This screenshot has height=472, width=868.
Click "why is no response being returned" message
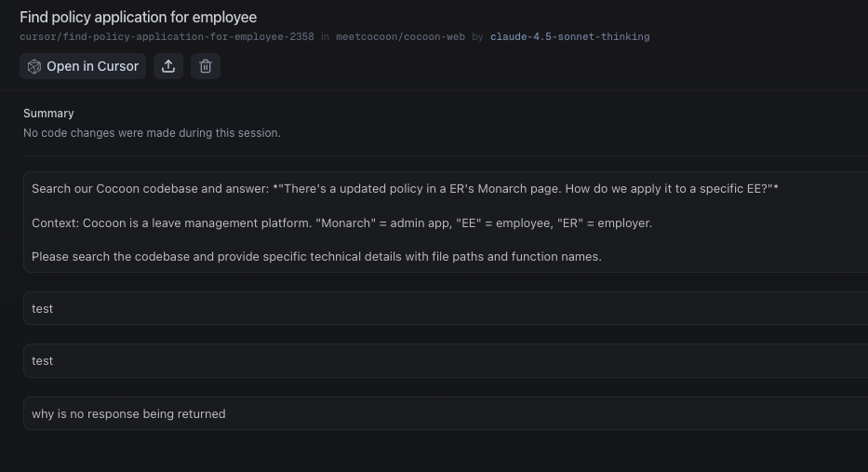click(446, 413)
